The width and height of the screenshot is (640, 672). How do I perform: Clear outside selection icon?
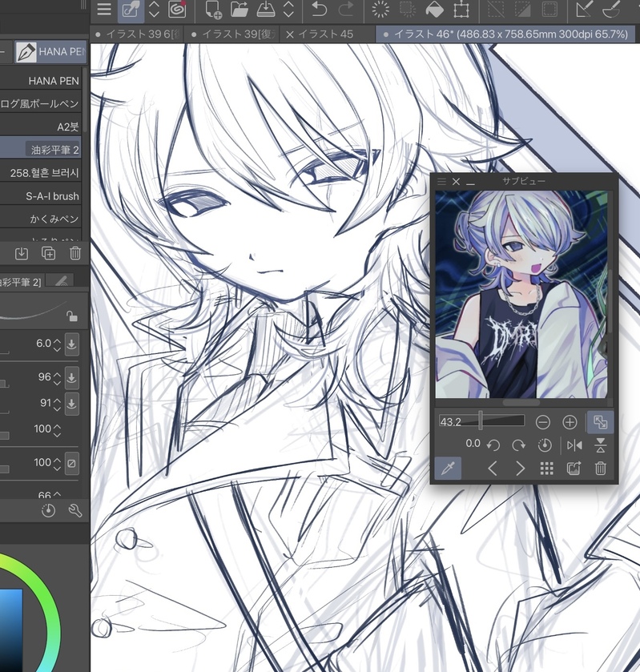[408, 9]
